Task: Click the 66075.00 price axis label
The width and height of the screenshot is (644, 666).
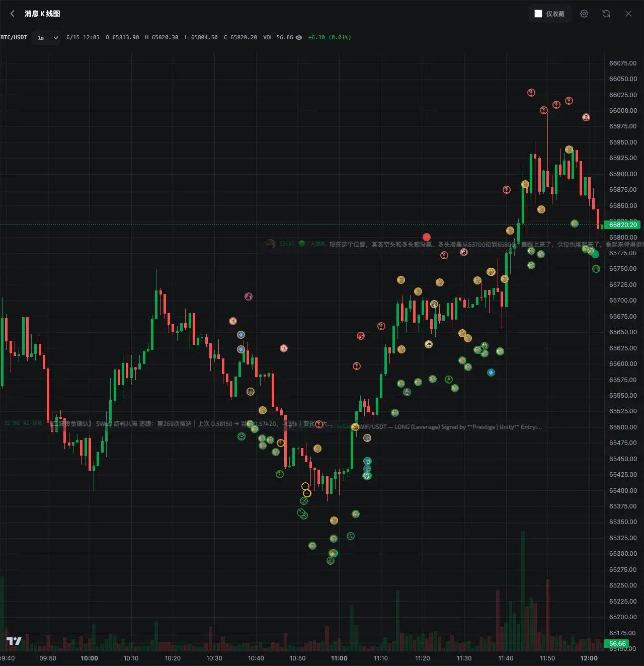Action: (x=623, y=63)
